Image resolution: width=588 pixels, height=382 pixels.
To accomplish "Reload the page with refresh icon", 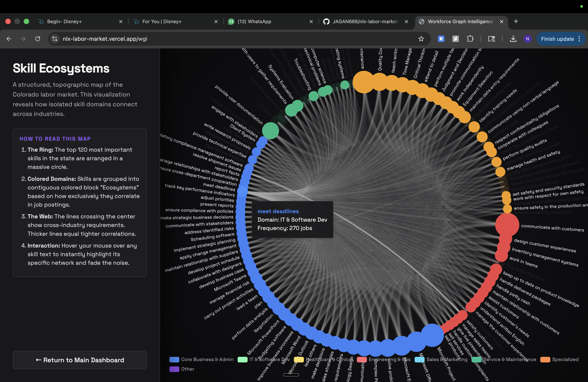I will [38, 39].
